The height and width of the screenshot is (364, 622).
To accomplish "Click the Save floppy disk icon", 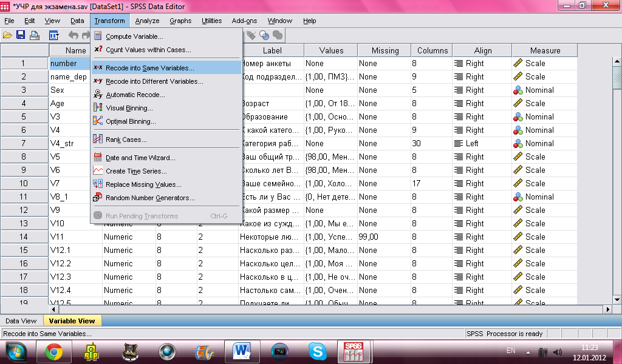I will [x=20, y=35].
